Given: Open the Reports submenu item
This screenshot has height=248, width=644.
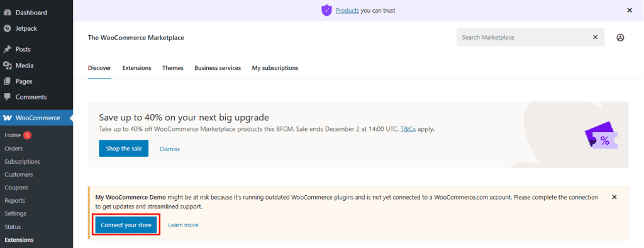Looking at the screenshot, I should click(x=15, y=201).
